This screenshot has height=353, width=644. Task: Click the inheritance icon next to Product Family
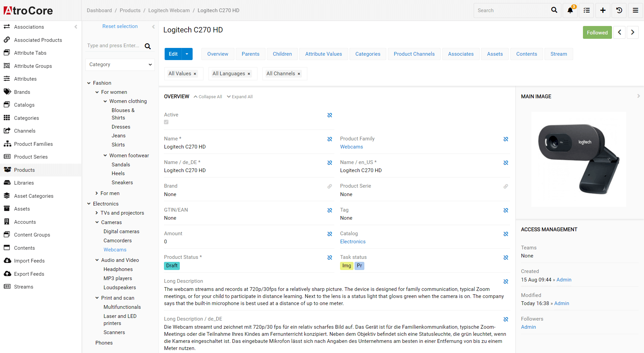tap(506, 139)
